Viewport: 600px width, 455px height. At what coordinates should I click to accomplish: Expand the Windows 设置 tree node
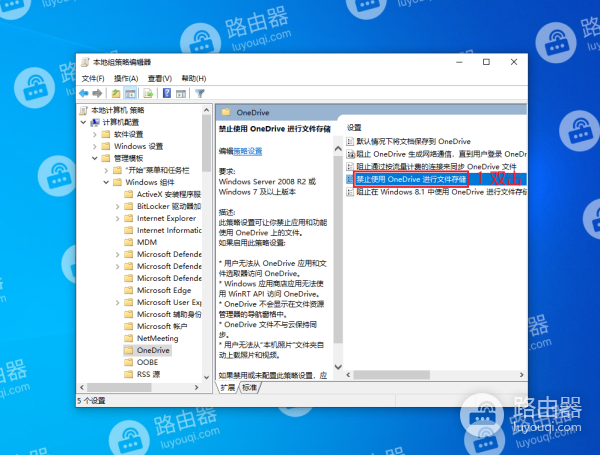95,146
